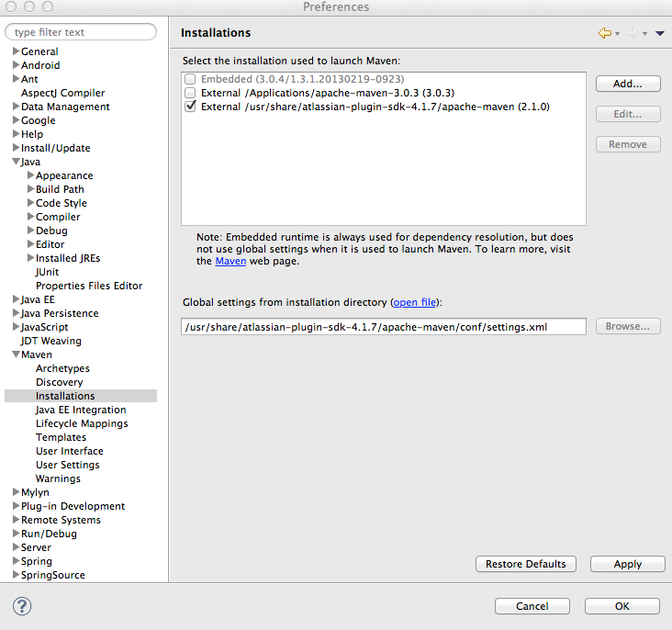This screenshot has width=672, height=630.
Task: Select JUnit preference page
Action: [x=47, y=272]
